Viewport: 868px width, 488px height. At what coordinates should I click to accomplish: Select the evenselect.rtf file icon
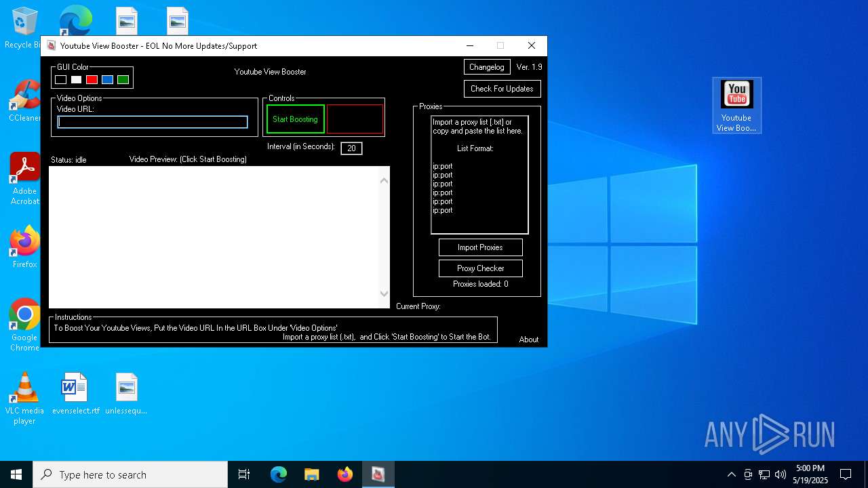coord(74,393)
